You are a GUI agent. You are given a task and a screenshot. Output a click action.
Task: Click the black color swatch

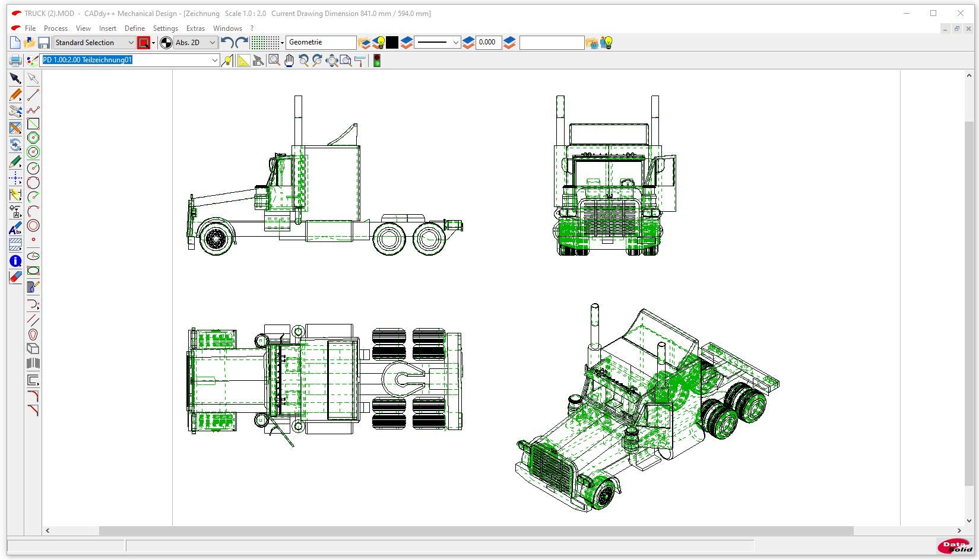(392, 43)
